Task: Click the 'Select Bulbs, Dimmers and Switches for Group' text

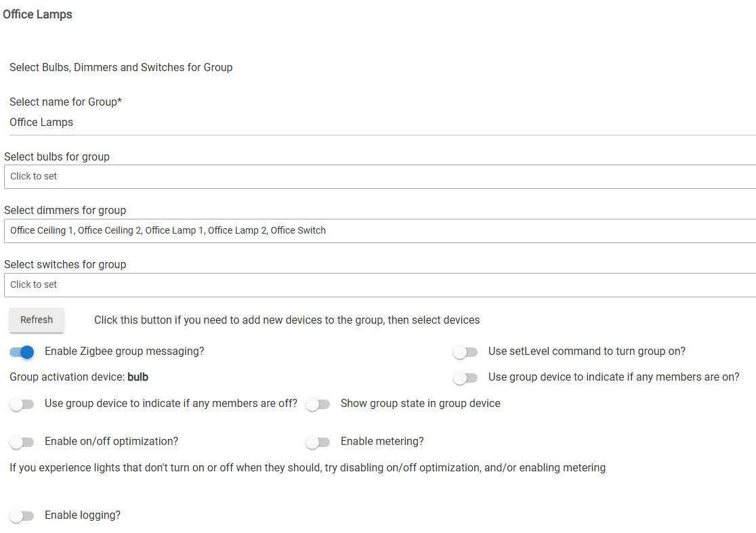Action: pyautogui.click(x=121, y=68)
